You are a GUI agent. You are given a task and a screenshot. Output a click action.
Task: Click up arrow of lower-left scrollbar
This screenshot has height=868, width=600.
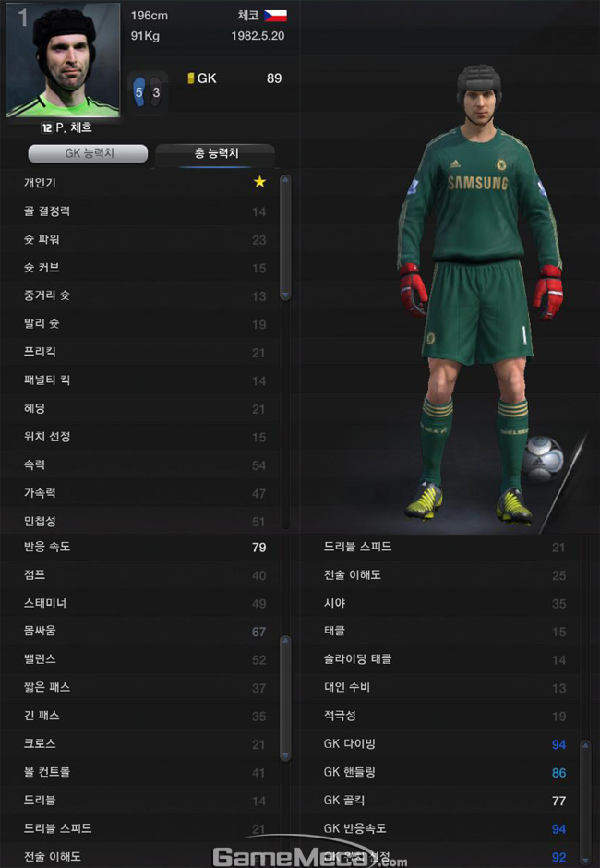tap(285, 641)
